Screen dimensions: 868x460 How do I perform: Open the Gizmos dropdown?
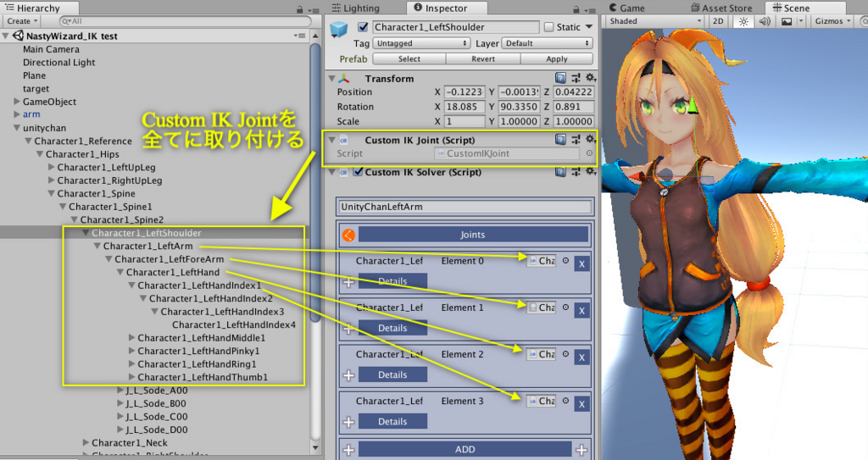832,21
